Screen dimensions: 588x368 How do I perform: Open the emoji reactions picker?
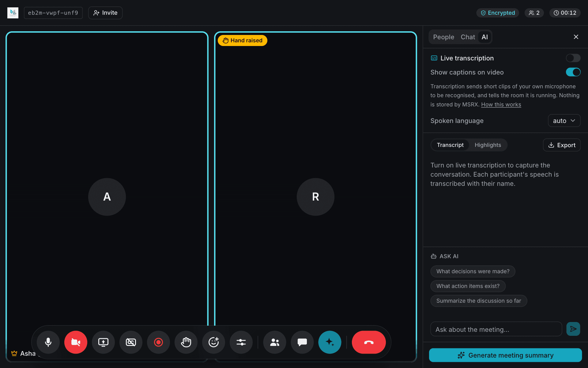[213, 342]
